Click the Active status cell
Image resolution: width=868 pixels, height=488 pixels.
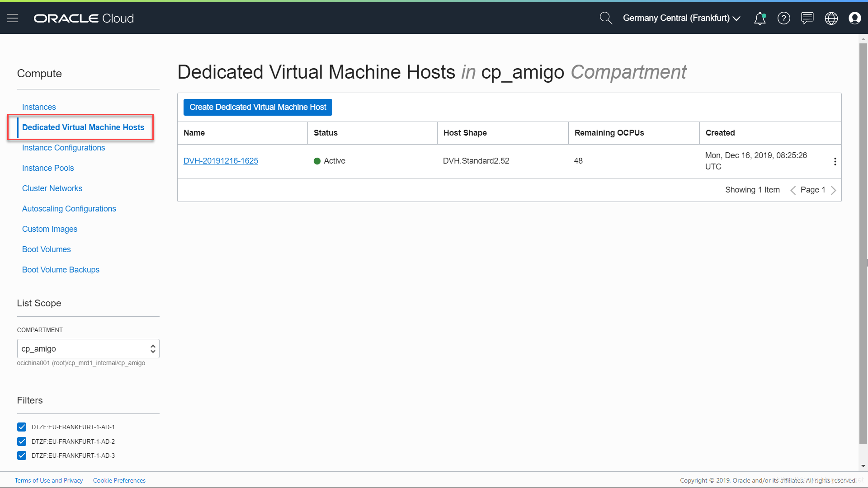[330, 161]
